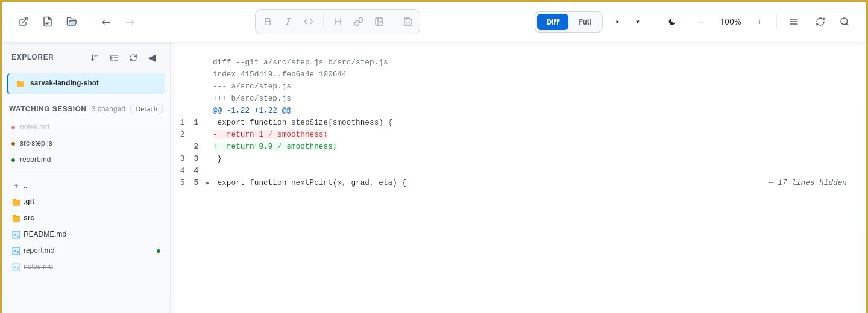868x313 pixels.
Task: Open report.md in the file tree
Action: 86,250
